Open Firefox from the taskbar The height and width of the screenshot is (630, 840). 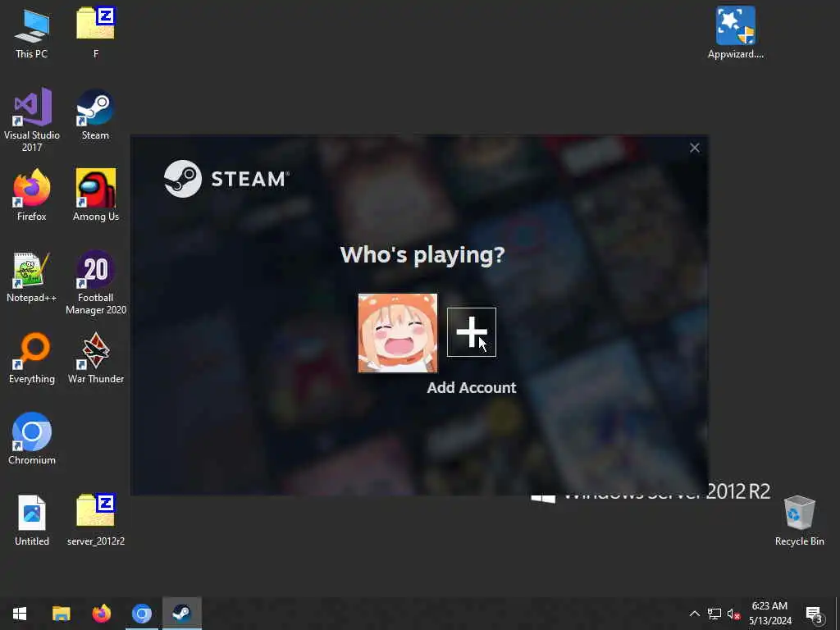point(101,614)
